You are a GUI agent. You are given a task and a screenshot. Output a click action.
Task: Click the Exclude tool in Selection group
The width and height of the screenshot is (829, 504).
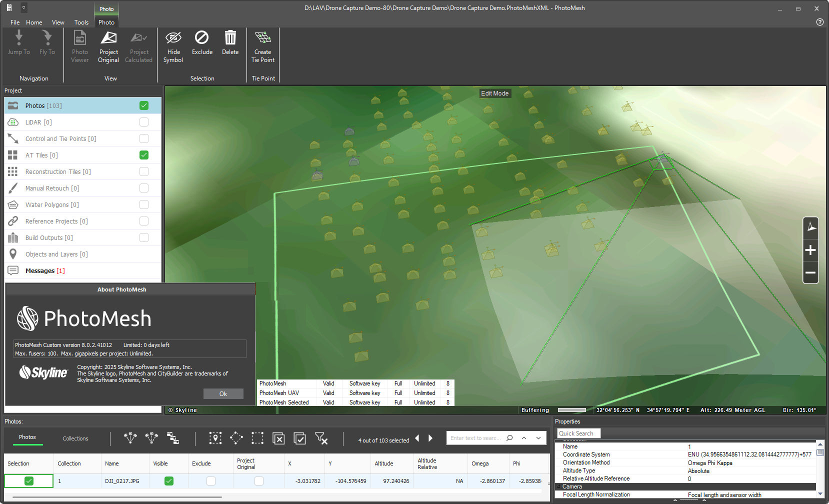(x=201, y=46)
